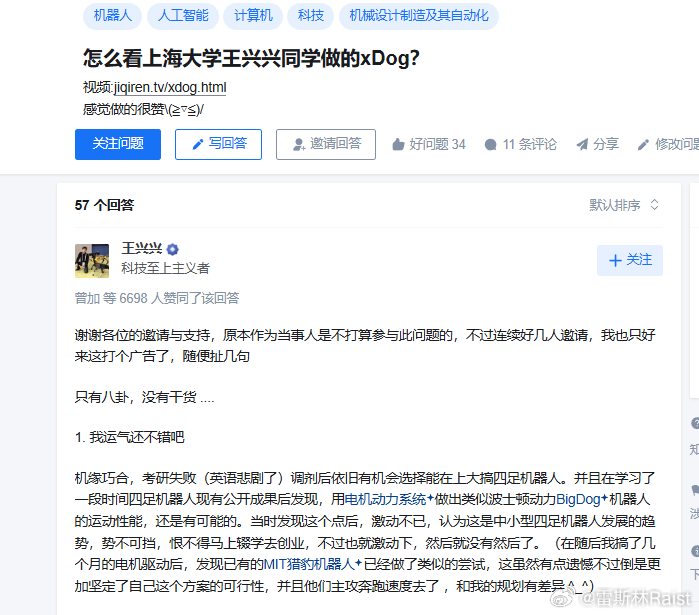The height and width of the screenshot is (615, 699).
Task: Click the 修改问题 pencil icon
Action: click(x=643, y=144)
